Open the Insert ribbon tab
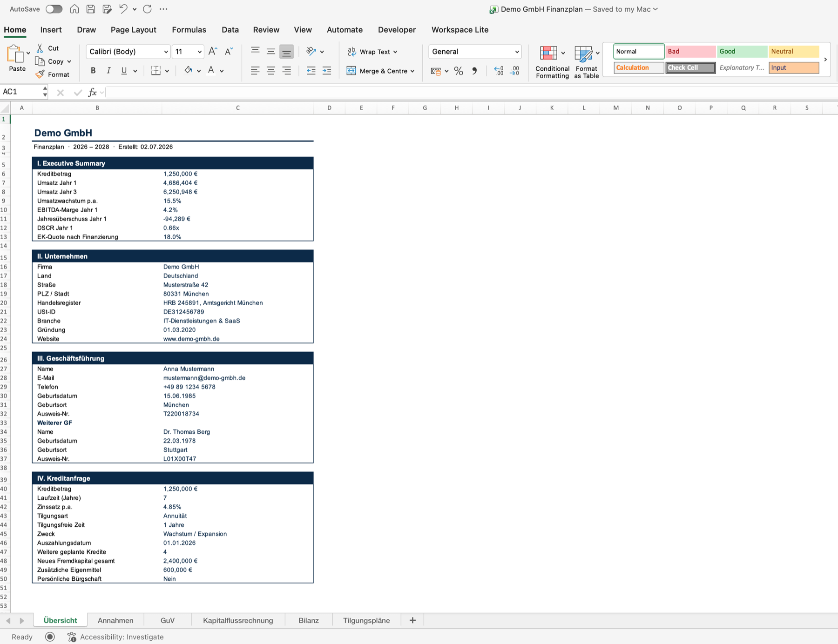Screen dimensions: 838x644 51,30
